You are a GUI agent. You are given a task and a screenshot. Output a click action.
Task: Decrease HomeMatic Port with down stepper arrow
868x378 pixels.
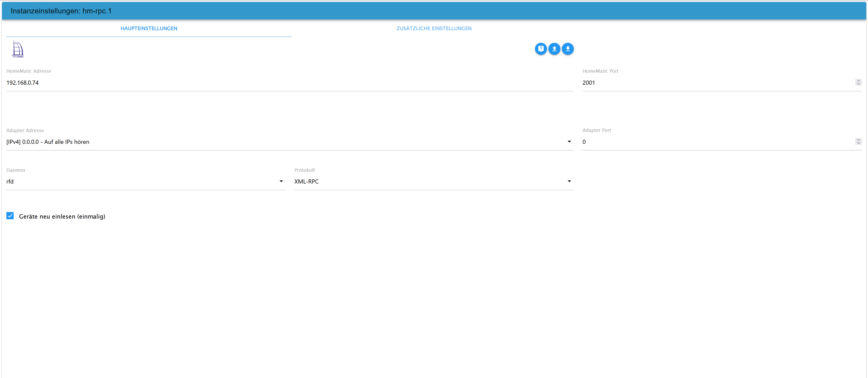(x=858, y=84)
